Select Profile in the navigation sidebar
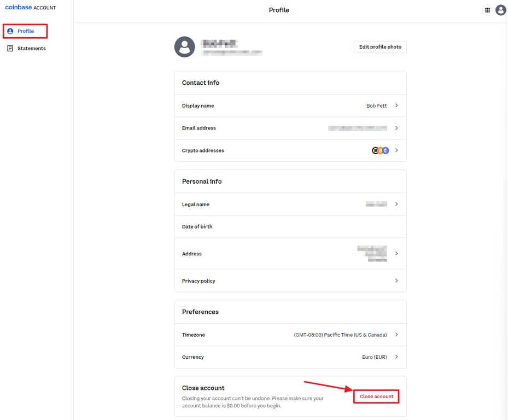The image size is (508, 420). [25, 31]
